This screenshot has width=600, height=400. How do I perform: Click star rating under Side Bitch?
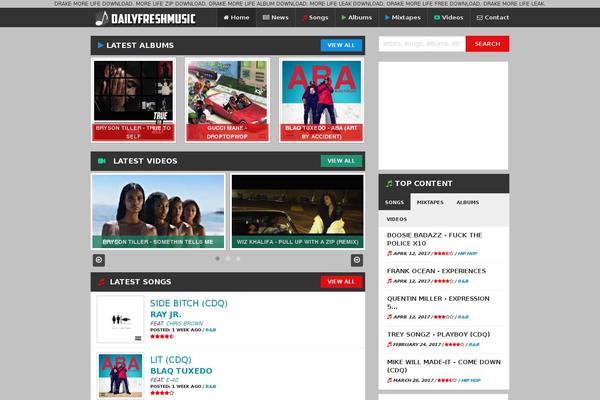(162, 336)
